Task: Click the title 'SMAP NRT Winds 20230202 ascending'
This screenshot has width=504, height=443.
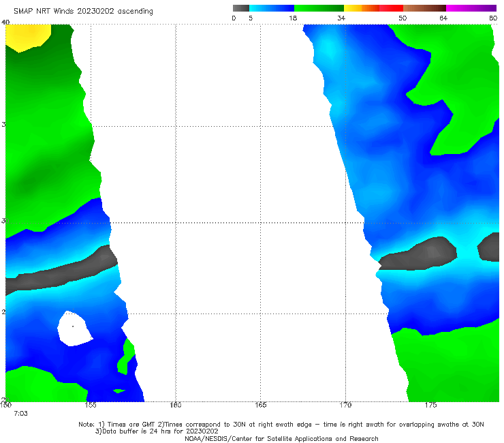Action: coord(83,11)
